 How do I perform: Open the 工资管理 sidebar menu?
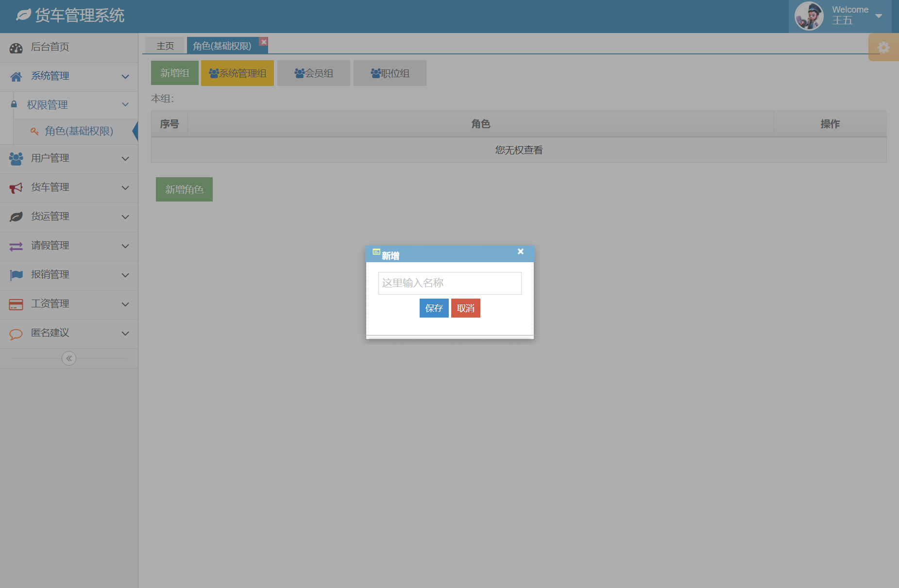pos(69,304)
